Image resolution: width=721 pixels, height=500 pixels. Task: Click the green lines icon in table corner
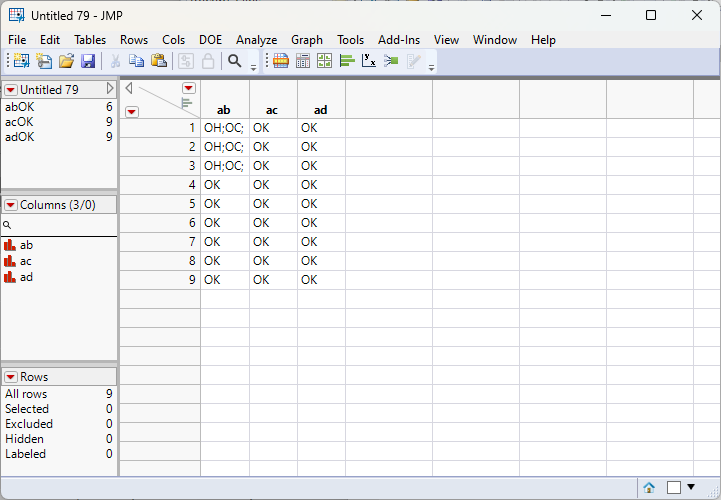tap(186, 103)
